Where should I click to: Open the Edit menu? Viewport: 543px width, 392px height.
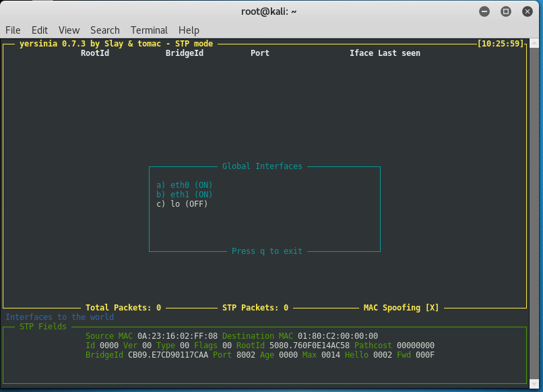pyautogui.click(x=40, y=30)
